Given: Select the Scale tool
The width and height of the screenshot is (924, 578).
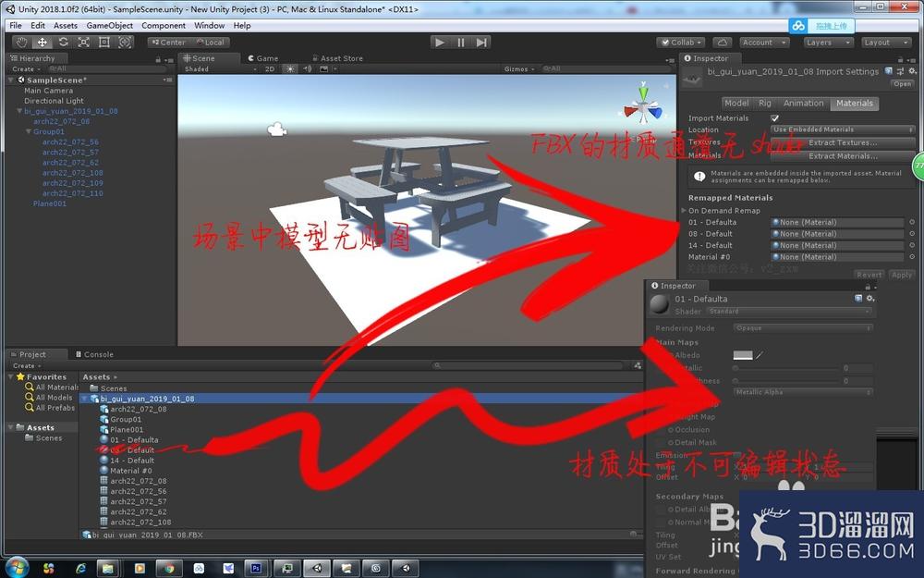Looking at the screenshot, I should pyautogui.click(x=84, y=43).
